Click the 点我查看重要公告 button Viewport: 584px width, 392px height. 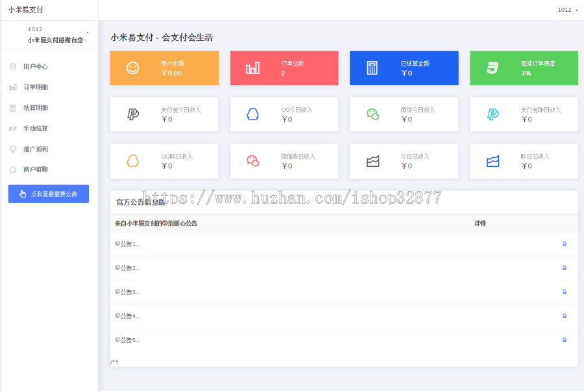click(49, 194)
